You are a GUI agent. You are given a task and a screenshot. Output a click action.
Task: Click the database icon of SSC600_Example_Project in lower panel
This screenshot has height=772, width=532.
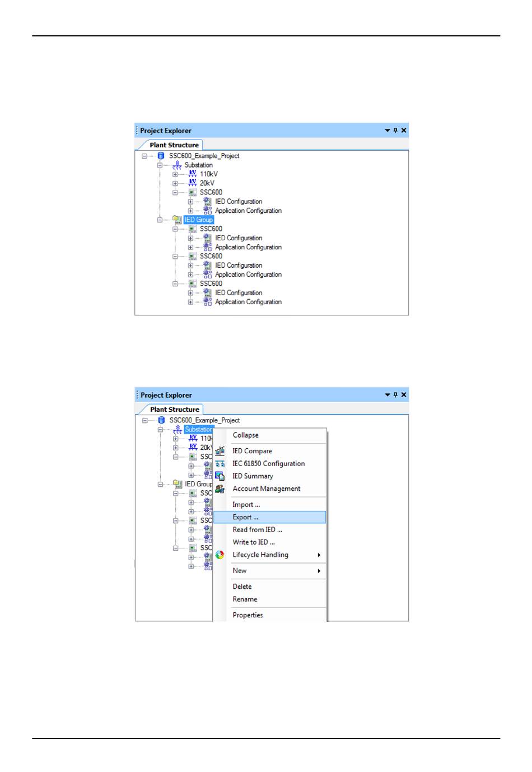pos(161,420)
